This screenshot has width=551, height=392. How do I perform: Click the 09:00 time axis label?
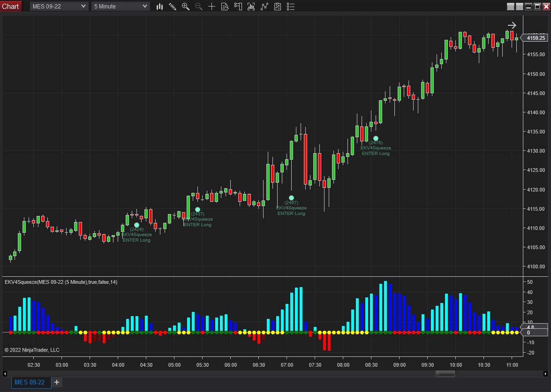pos(400,365)
